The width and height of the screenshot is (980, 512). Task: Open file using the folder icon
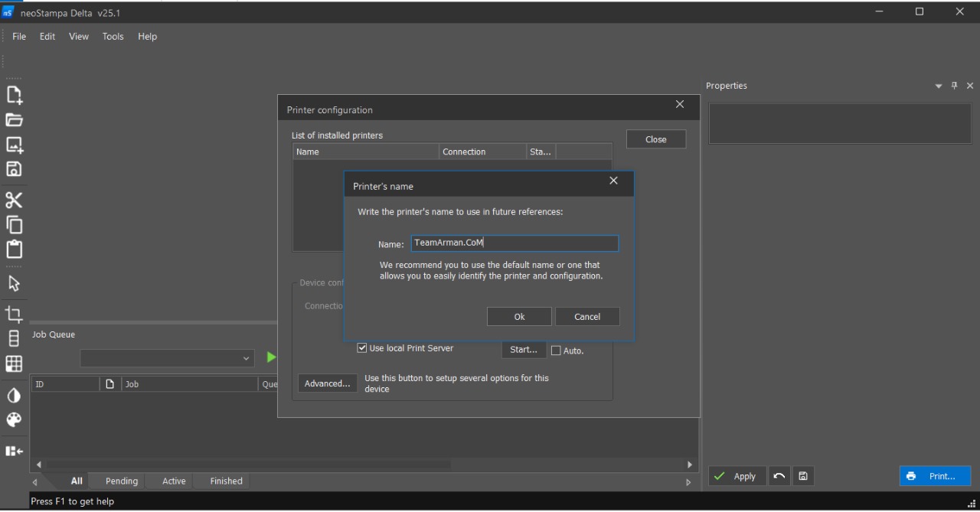point(14,120)
